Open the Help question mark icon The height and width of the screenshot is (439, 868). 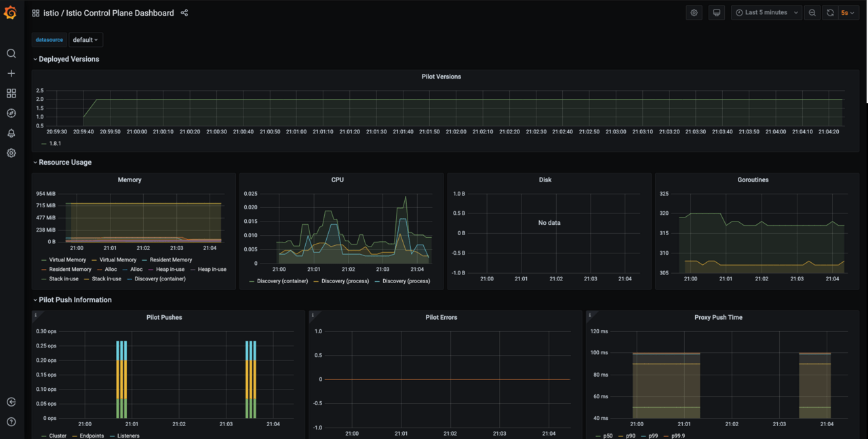11,422
